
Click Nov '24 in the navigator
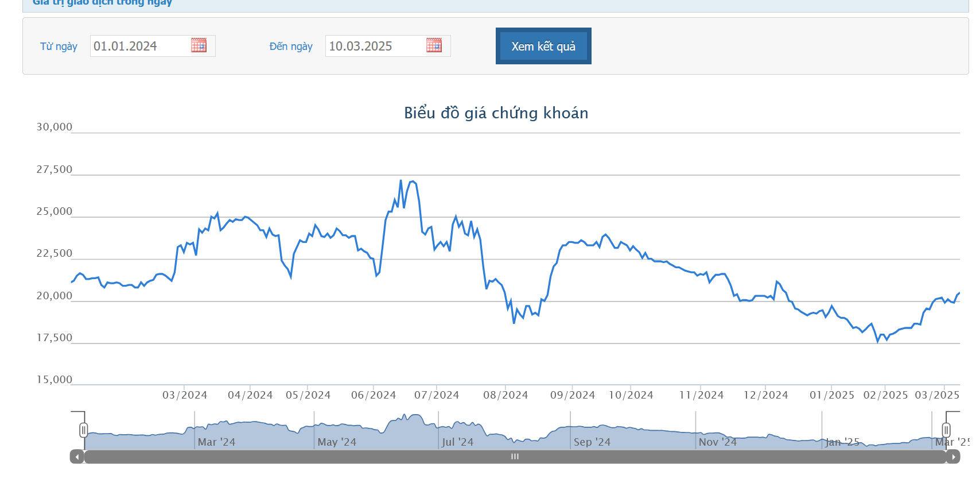[718, 442]
